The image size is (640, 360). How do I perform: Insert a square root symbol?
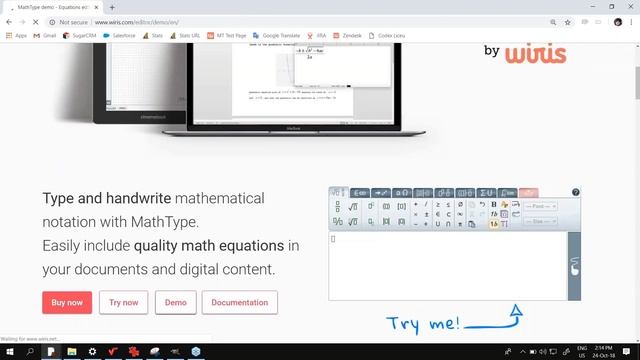[353, 207]
